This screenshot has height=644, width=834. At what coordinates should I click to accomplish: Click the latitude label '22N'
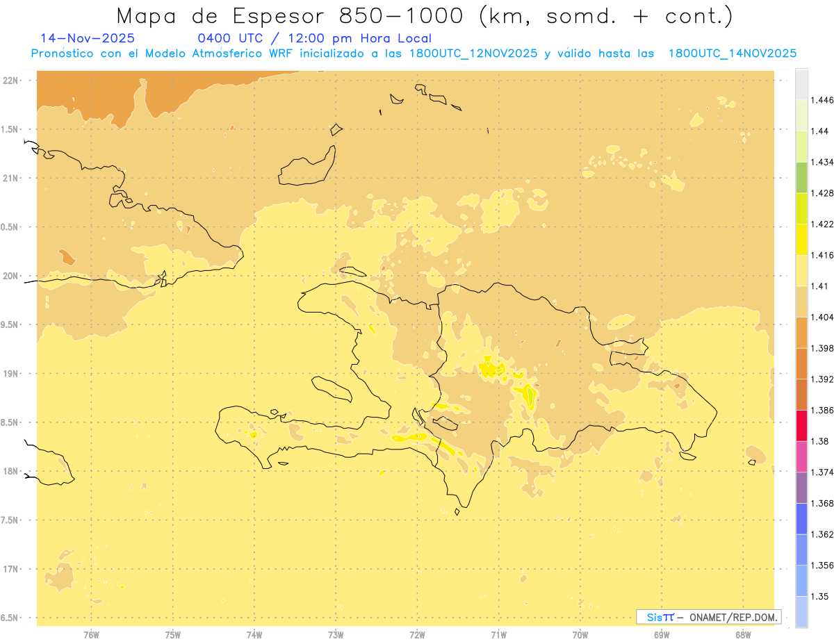(x=10, y=81)
